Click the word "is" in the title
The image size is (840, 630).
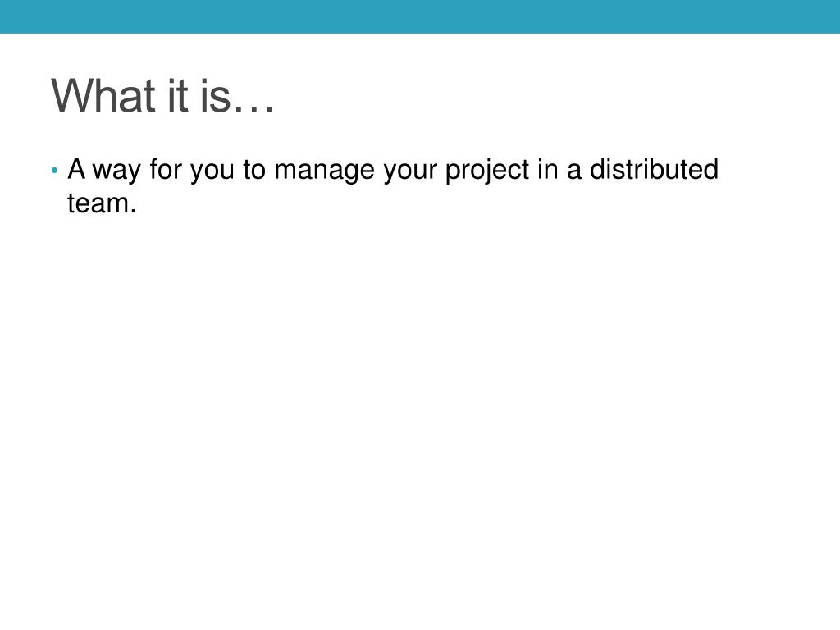coord(216,95)
